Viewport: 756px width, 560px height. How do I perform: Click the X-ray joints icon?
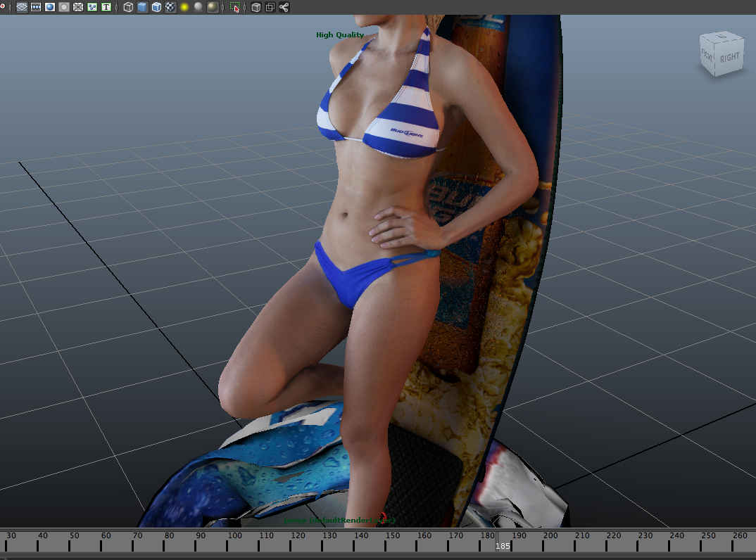point(284,7)
